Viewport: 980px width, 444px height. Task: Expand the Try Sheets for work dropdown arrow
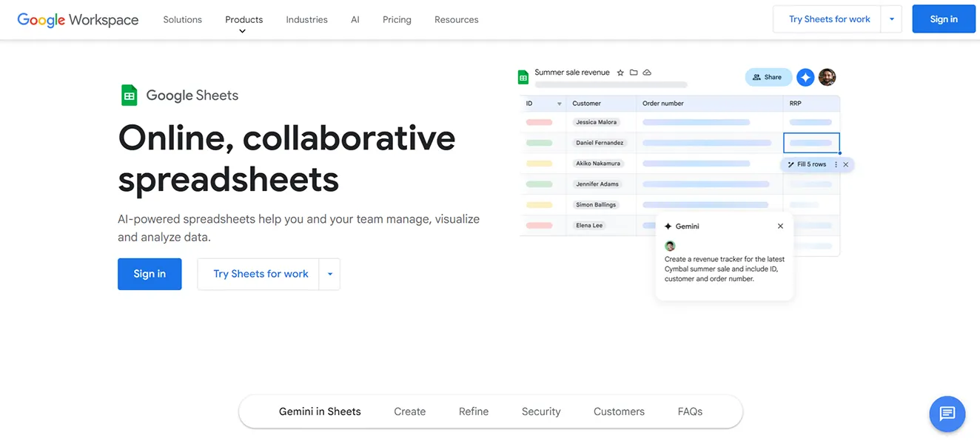click(891, 18)
